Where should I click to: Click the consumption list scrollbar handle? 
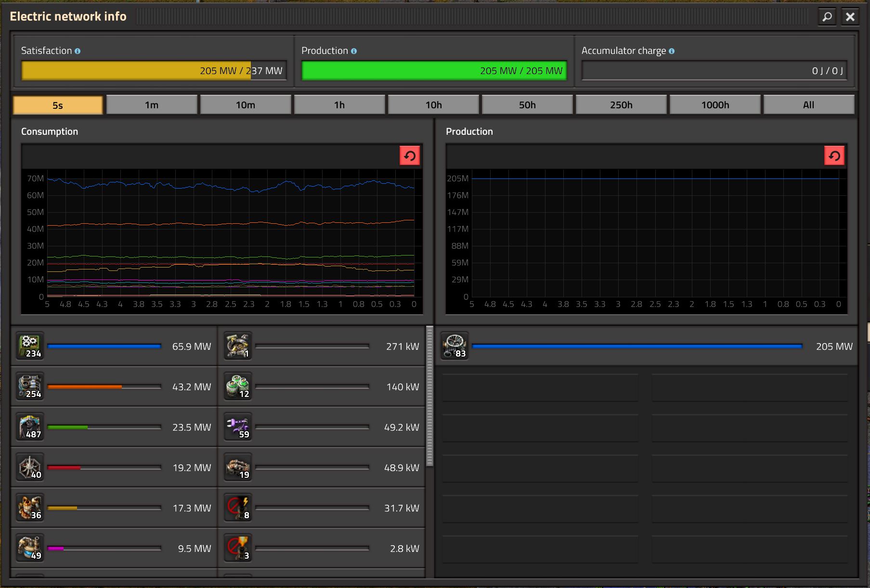tap(429, 396)
